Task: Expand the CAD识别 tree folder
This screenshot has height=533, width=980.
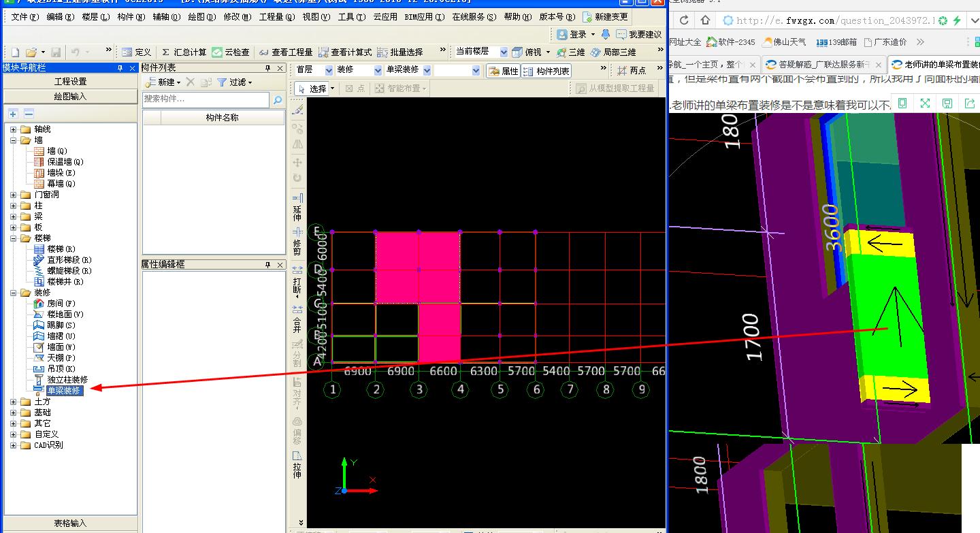Action: click(14, 445)
